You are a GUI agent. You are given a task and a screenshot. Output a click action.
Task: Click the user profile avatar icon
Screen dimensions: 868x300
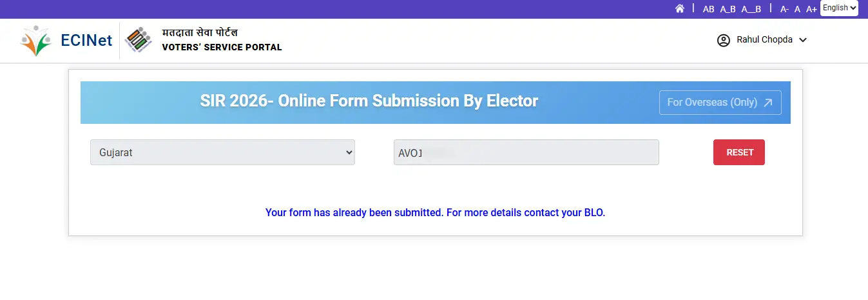pyautogui.click(x=724, y=40)
